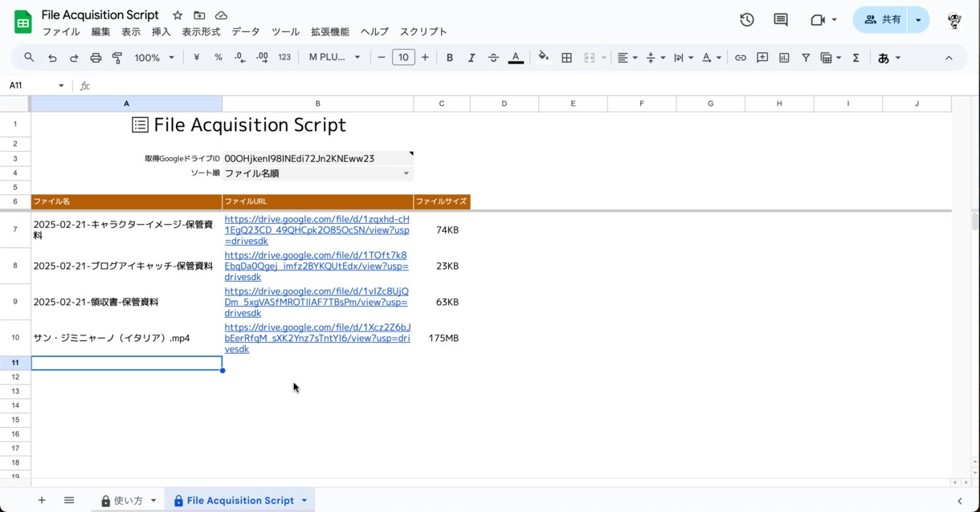Viewport: 980px width, 512px height.
Task: Open the 編集 menu
Action: pos(101,32)
